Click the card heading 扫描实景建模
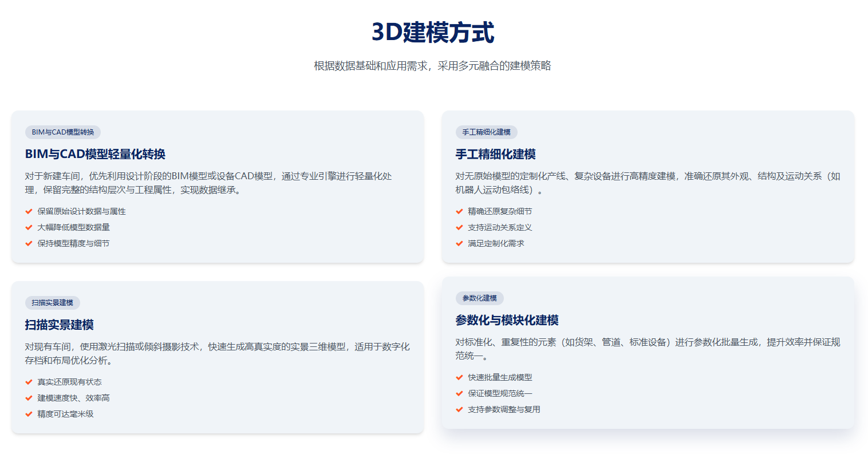This screenshot has width=868, height=454. (x=60, y=325)
